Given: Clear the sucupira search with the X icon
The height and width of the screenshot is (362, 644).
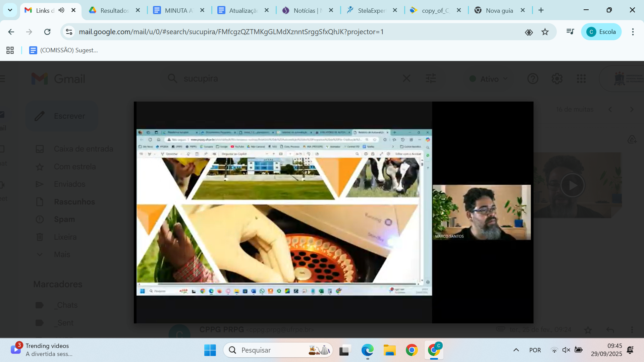Looking at the screenshot, I should (406, 78).
